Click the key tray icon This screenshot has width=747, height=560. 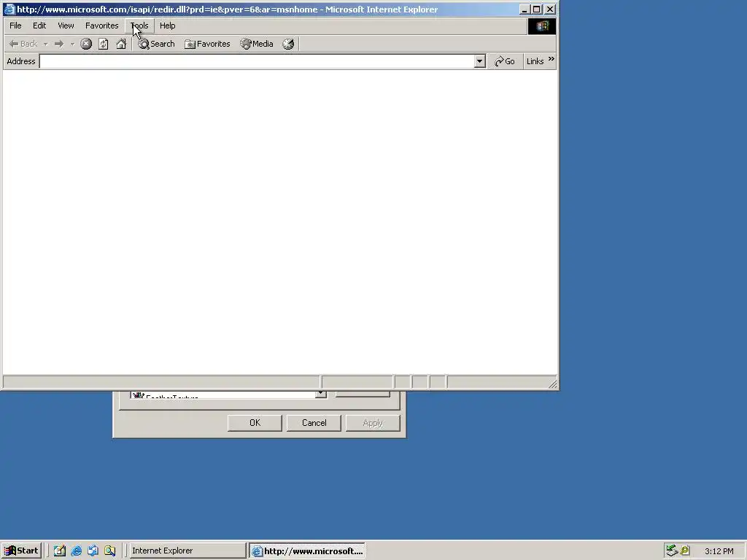point(685,551)
